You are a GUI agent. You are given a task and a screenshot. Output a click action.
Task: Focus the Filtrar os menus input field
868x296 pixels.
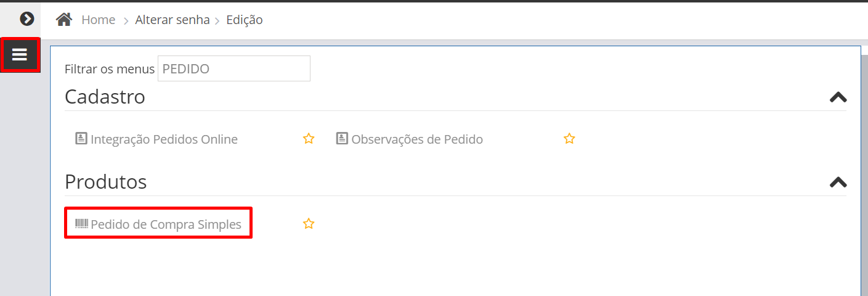tap(234, 68)
